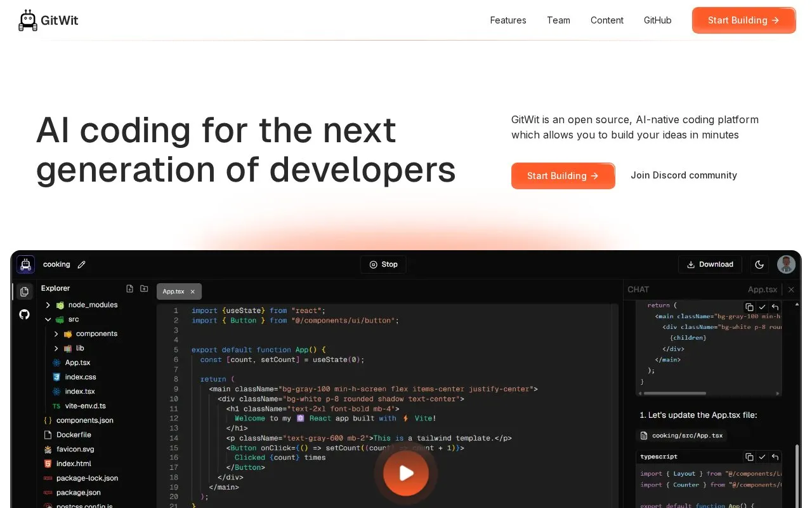Open the user avatar in the editor
This screenshot has height=508, width=812.
[x=787, y=264]
